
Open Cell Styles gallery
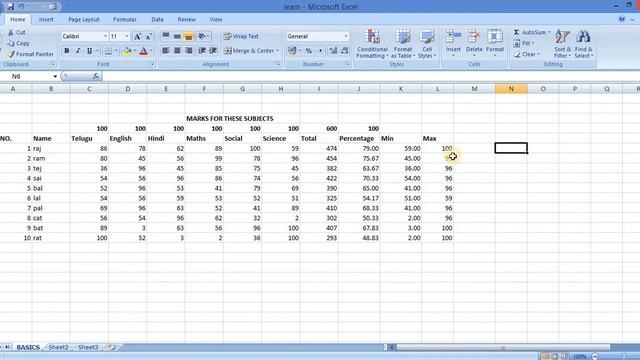(x=427, y=44)
